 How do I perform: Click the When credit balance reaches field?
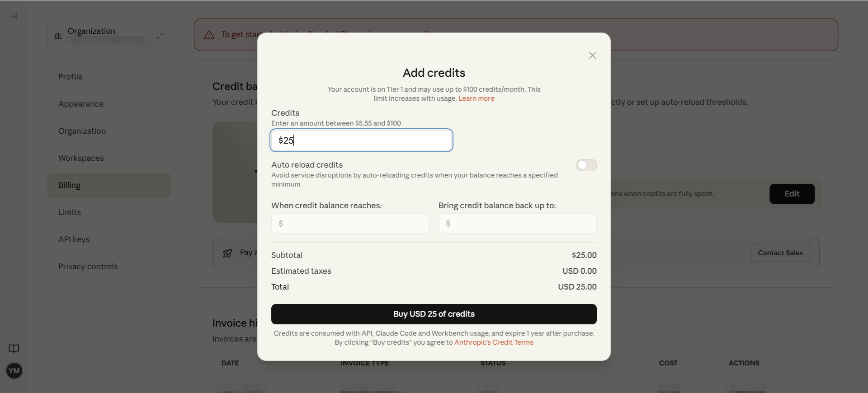click(x=350, y=224)
